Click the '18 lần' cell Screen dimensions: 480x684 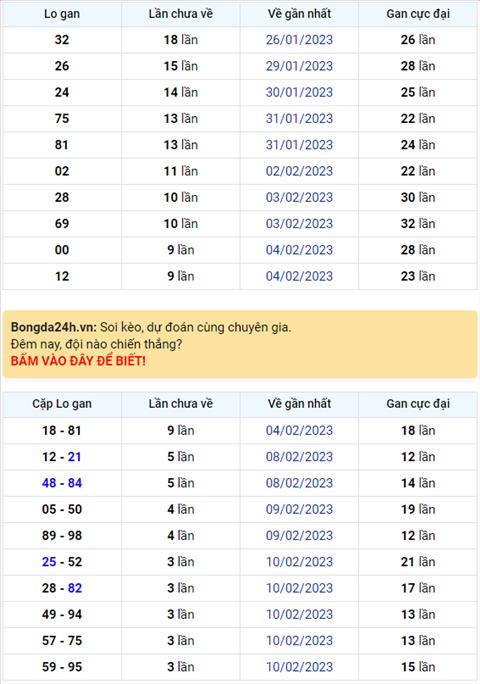coord(181,40)
